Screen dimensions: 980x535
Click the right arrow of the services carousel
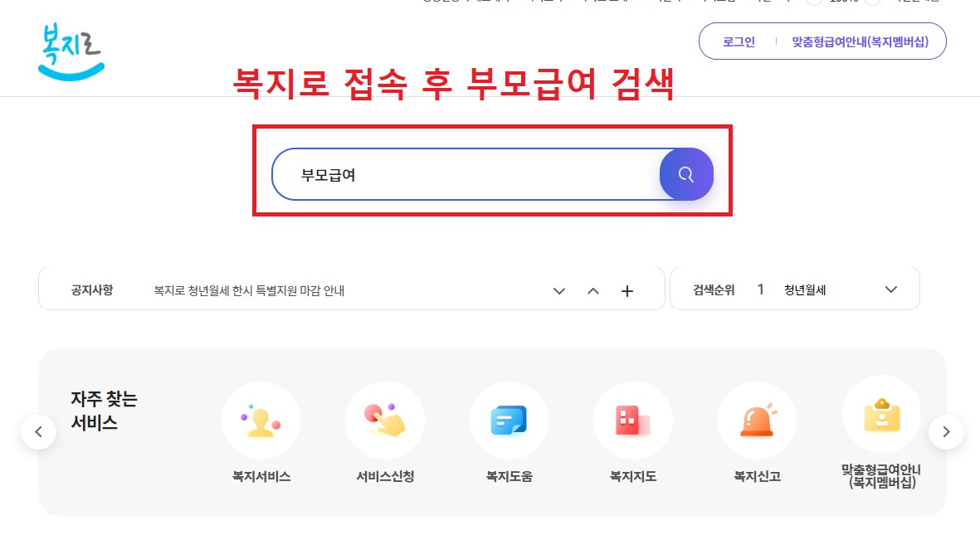pyautogui.click(x=946, y=432)
